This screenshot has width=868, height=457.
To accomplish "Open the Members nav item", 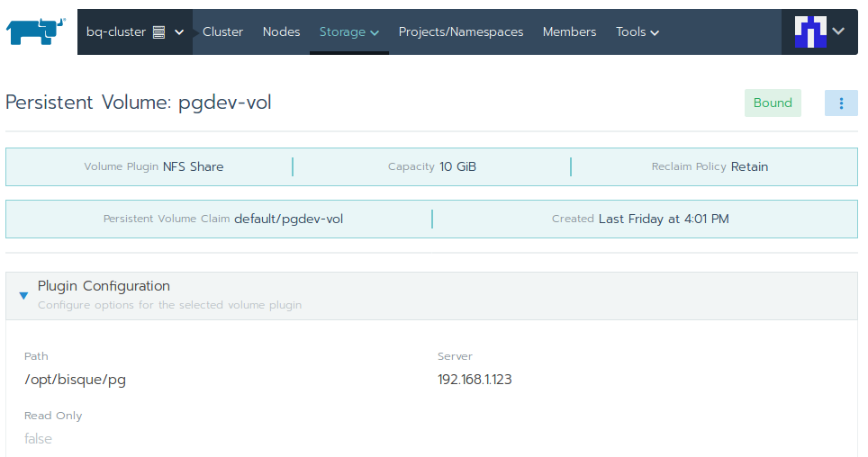I will point(569,31).
